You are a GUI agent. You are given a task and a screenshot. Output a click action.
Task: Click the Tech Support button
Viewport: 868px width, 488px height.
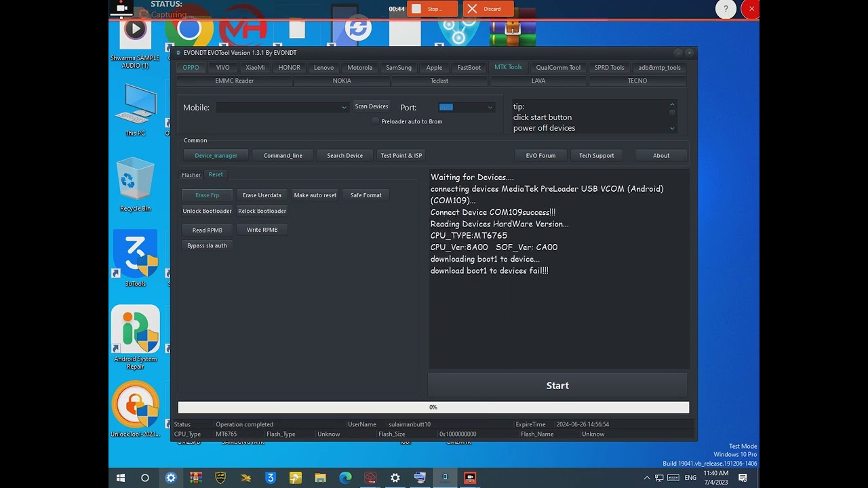click(x=597, y=155)
